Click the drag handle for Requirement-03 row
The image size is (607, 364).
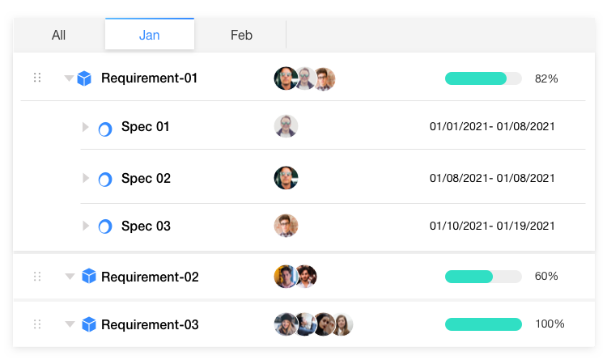(x=37, y=324)
